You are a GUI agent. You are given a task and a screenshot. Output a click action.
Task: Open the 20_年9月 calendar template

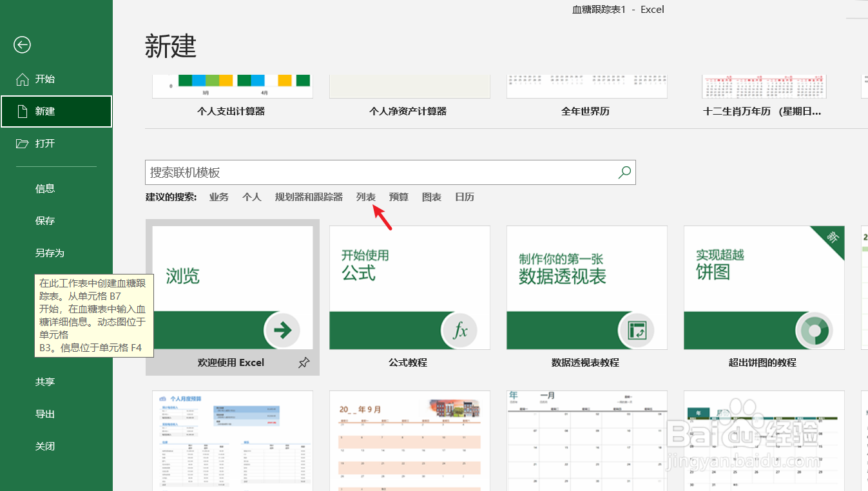[x=410, y=441]
